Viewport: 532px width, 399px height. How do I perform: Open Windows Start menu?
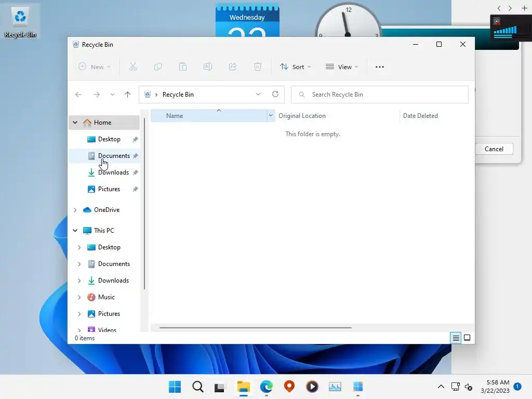(x=175, y=387)
